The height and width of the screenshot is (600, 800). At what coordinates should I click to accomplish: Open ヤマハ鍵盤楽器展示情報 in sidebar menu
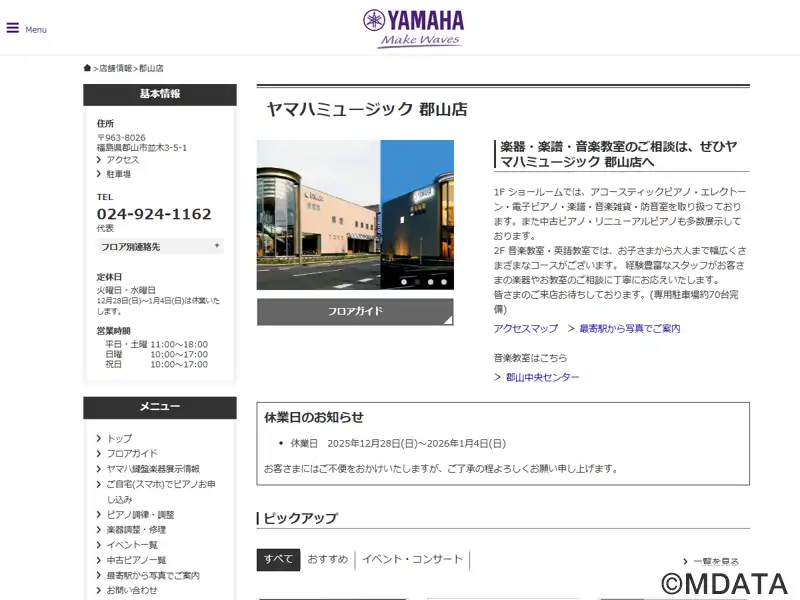point(153,469)
